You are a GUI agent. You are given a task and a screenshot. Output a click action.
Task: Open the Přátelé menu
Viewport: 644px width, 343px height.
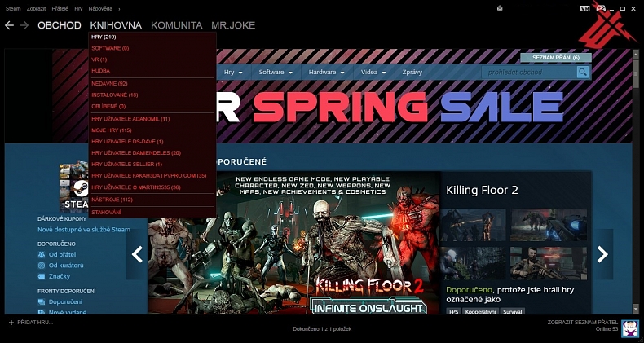pyautogui.click(x=60, y=8)
